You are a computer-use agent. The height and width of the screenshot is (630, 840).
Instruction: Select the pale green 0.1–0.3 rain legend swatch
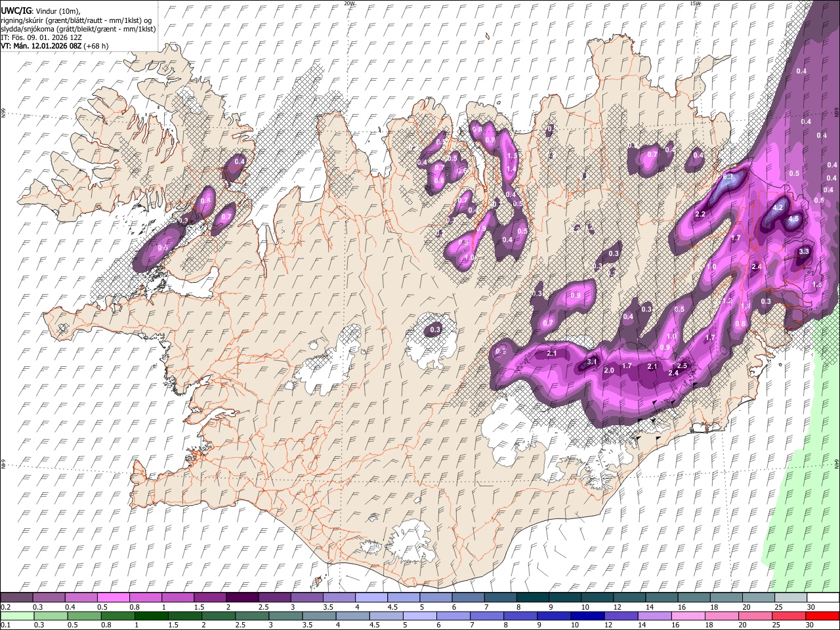(16, 616)
